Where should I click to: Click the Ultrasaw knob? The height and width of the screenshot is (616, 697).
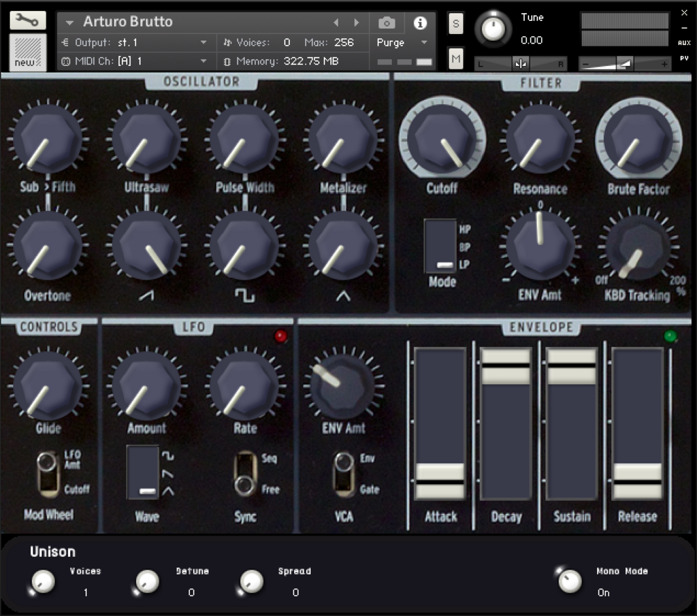tap(146, 139)
